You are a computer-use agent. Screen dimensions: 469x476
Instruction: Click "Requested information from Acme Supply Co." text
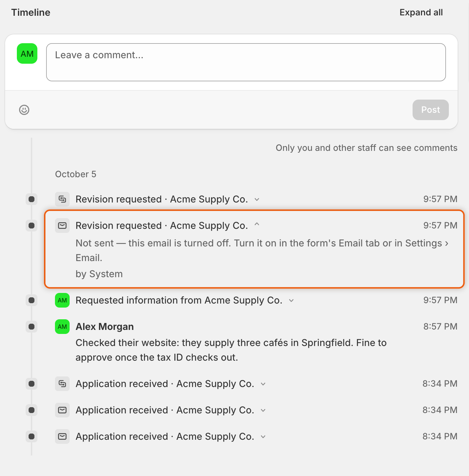179,300
